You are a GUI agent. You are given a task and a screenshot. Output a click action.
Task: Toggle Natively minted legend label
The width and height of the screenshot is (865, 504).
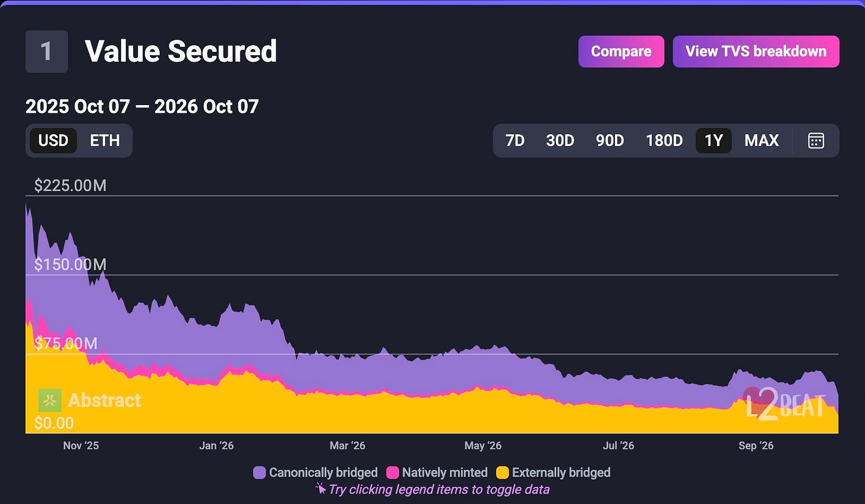pyautogui.click(x=445, y=473)
